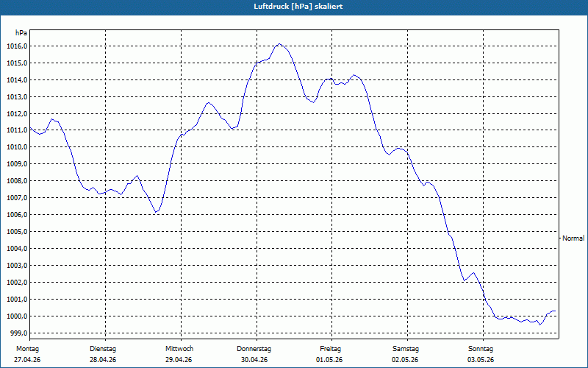This screenshot has width=588, height=368.
Task: Click the date 30.04.26
Action: pos(254,360)
